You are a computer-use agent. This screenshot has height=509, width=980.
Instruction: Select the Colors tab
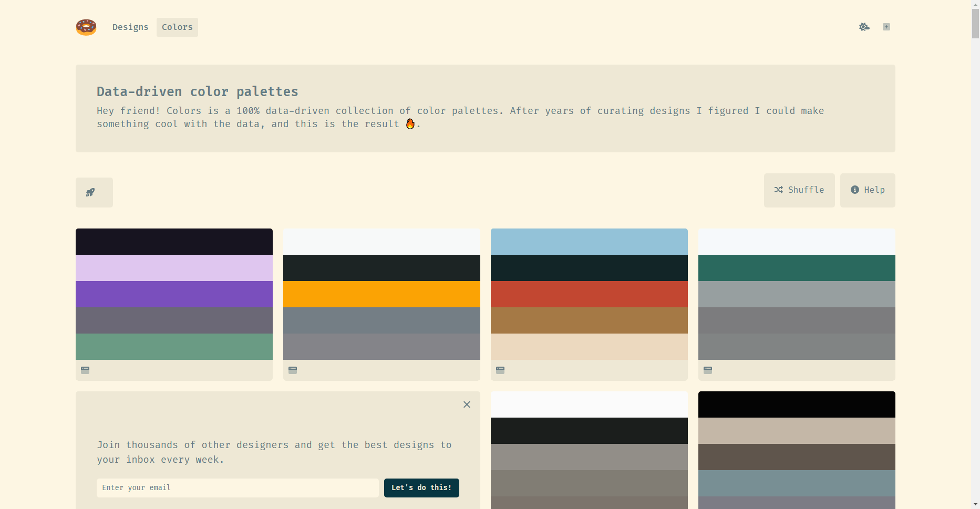(x=177, y=27)
